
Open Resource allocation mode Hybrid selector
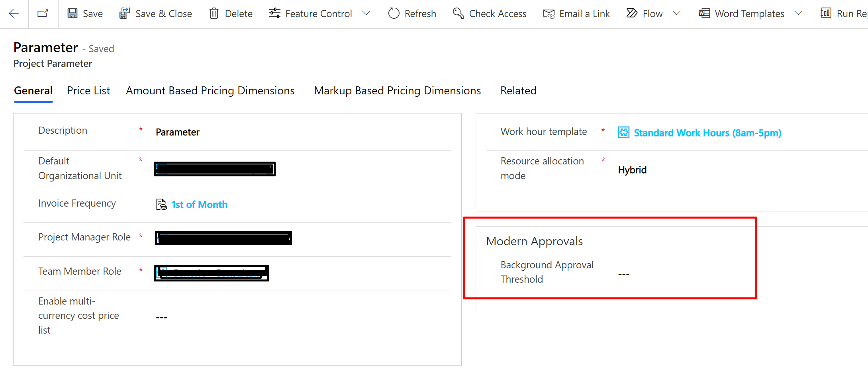pyautogui.click(x=632, y=170)
